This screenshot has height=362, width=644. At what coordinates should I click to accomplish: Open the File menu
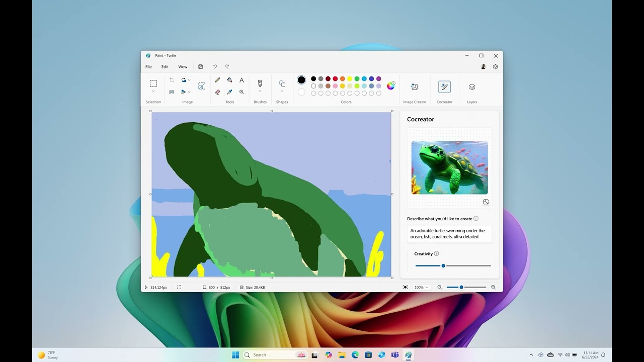click(x=148, y=67)
